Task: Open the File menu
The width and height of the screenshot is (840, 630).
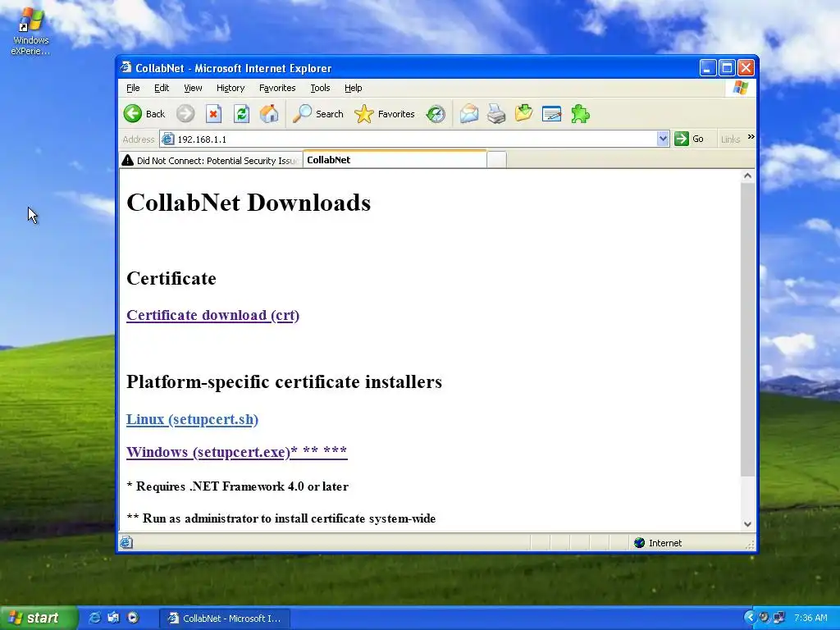Action: [133, 88]
